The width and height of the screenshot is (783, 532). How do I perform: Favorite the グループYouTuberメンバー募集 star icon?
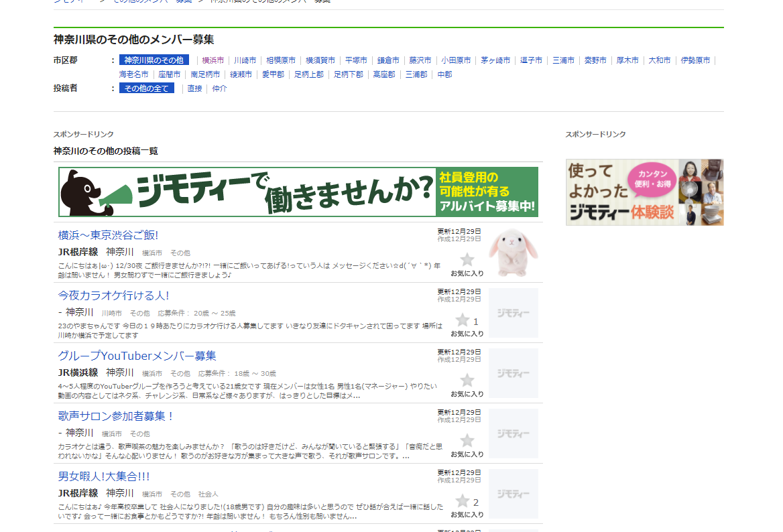[x=467, y=381]
